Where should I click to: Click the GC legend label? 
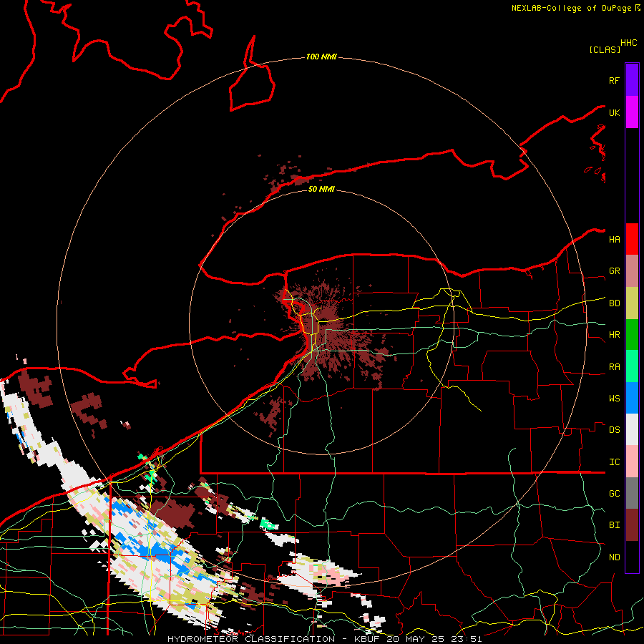(x=614, y=494)
